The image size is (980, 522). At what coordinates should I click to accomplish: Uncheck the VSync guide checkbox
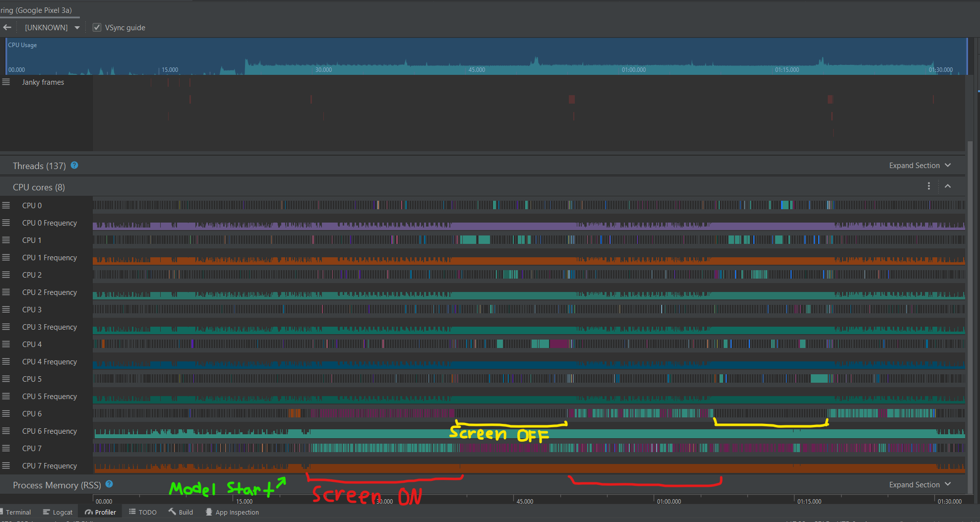(x=97, y=27)
